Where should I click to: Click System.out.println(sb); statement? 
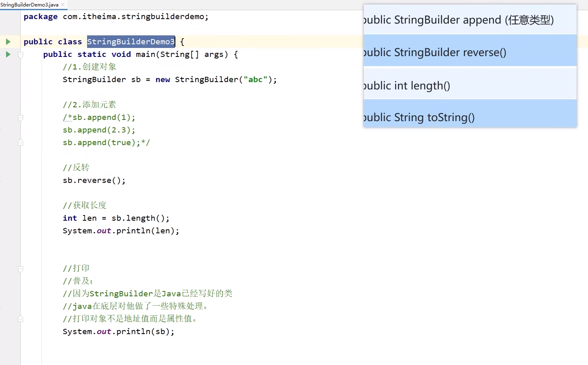coord(118,332)
